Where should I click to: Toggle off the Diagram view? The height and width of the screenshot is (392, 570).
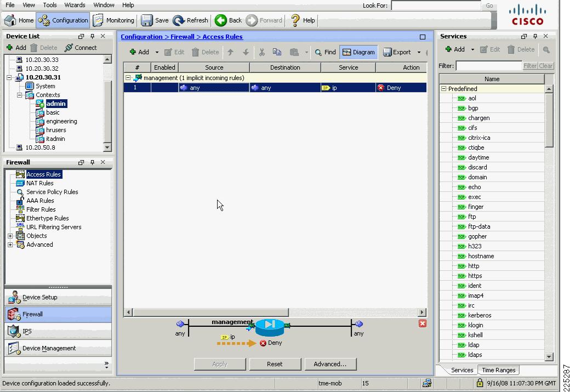point(358,52)
